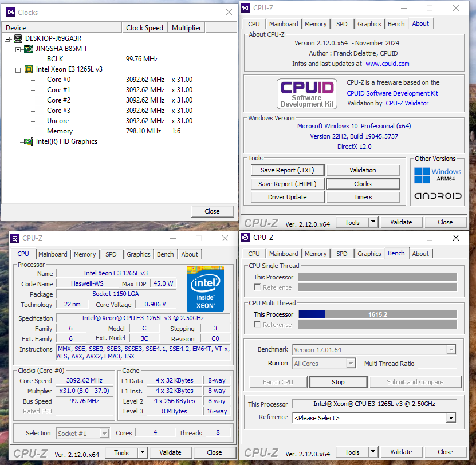Click the CPU-Z icon in the Bench window title bar
Image resolution: width=476 pixels, height=465 pixels.
coord(246,238)
